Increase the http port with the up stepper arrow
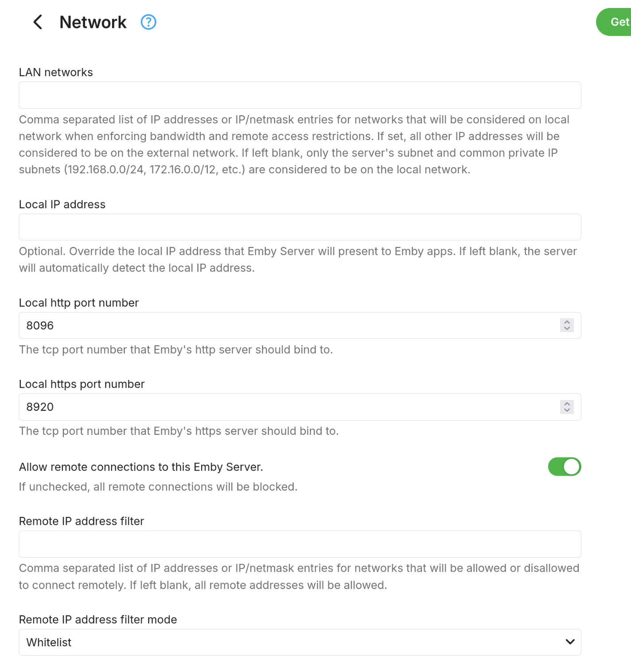 coord(567,322)
